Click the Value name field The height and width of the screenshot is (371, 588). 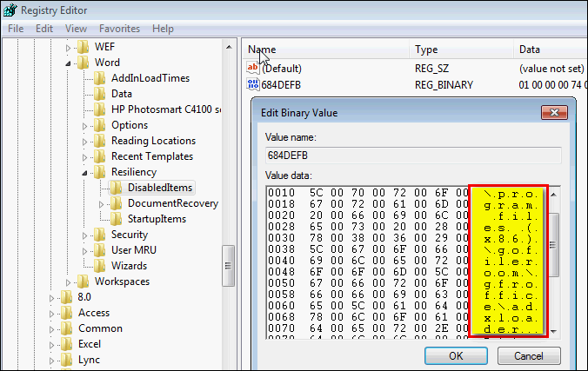412,156
